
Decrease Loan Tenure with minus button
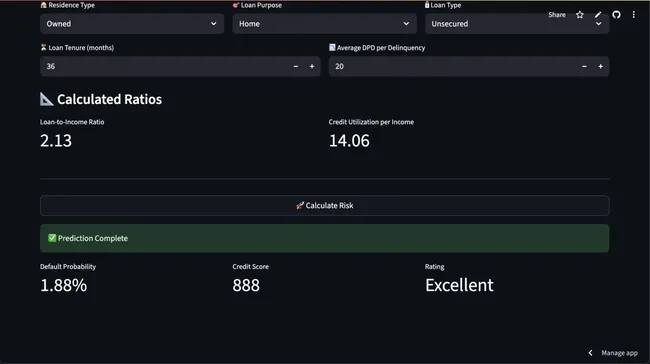point(296,66)
